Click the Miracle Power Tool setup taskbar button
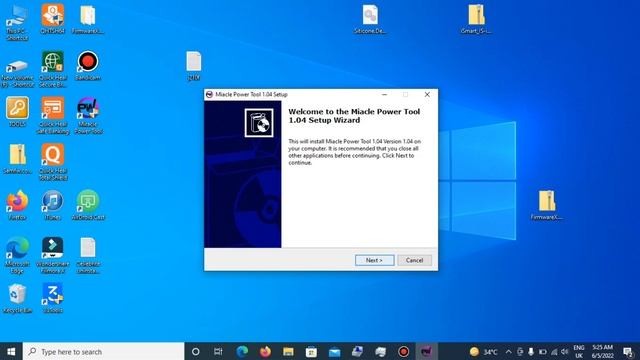The image size is (640, 360). pos(427,351)
